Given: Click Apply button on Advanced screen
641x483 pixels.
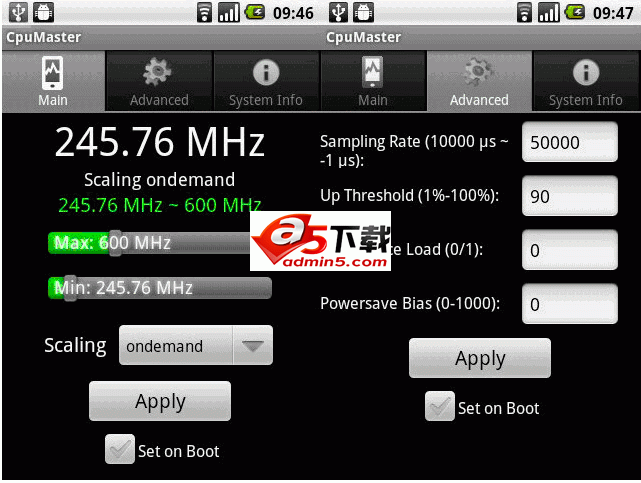Looking at the screenshot, I should pyautogui.click(x=480, y=358).
